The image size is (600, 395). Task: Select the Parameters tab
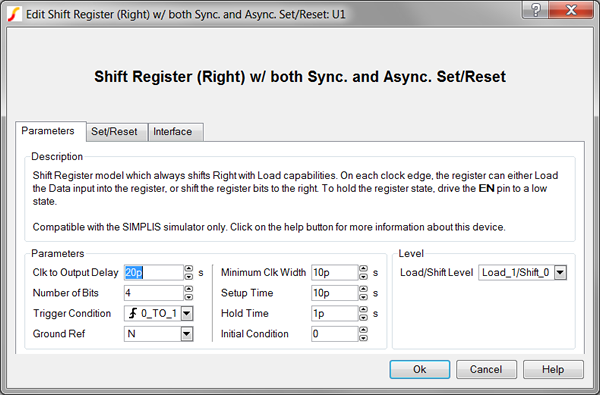click(48, 131)
